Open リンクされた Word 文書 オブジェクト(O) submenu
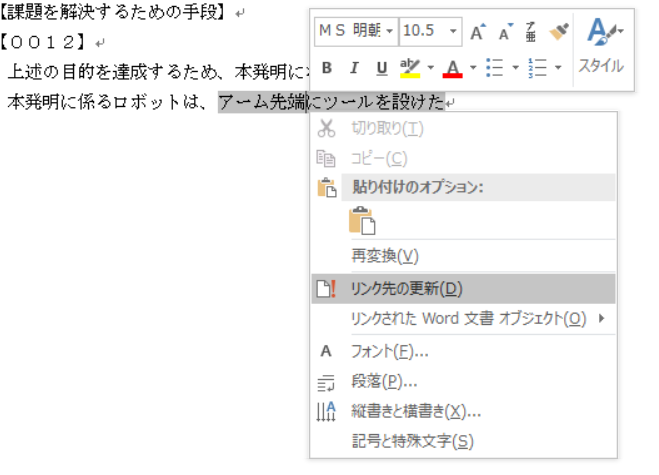This screenshot has height=475, width=659. click(x=463, y=319)
